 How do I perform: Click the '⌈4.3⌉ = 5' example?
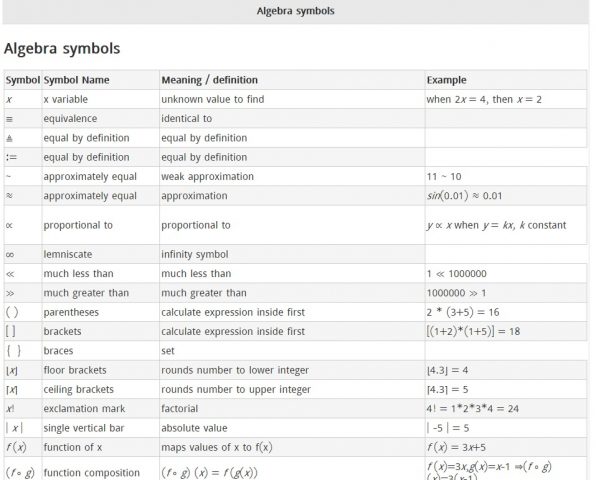[447, 390]
